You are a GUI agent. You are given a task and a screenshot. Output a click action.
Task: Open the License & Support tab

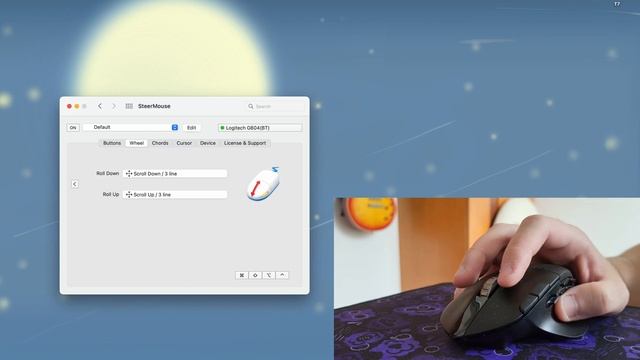[245, 143]
